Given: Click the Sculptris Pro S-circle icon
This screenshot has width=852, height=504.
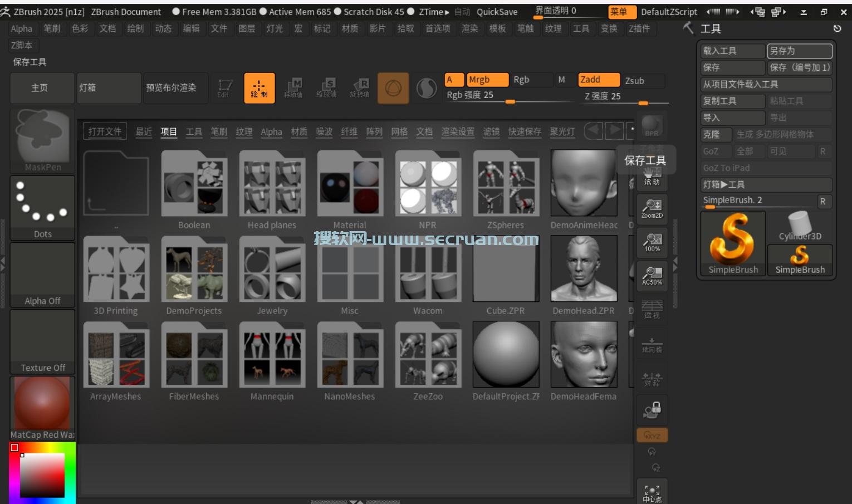Looking at the screenshot, I should click(x=427, y=88).
